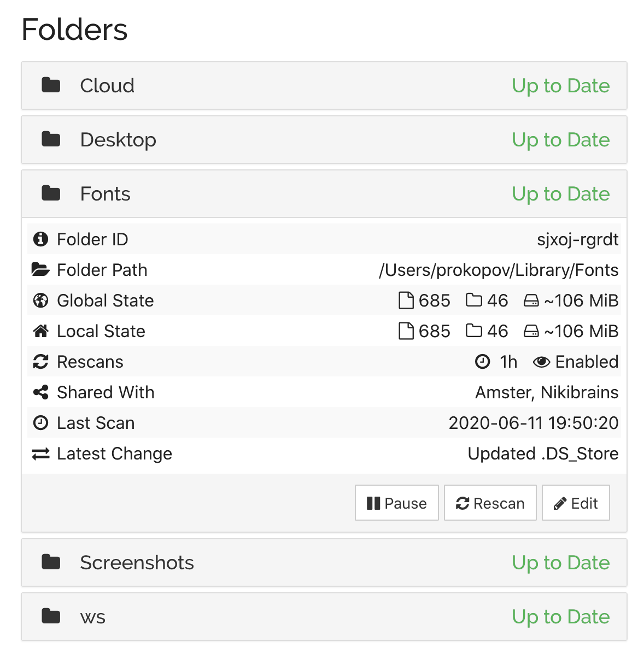
Task: Expand the Screenshots folder panel
Action: [137, 563]
